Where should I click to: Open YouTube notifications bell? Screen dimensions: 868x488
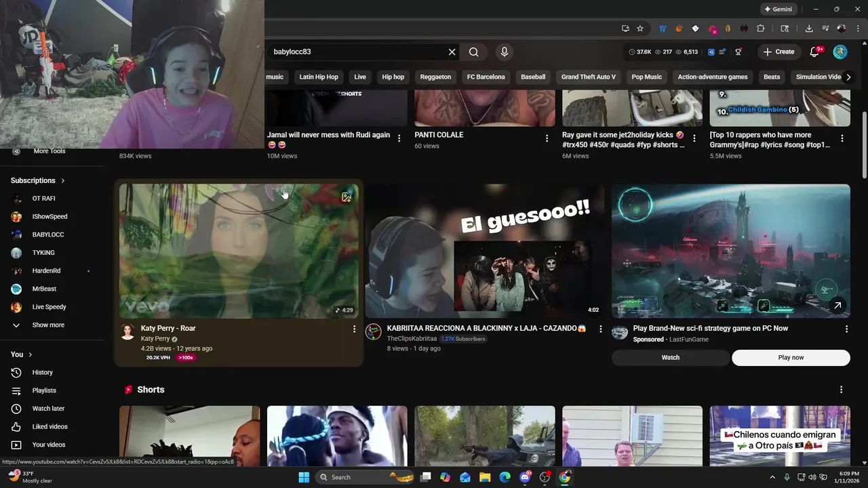coord(814,52)
